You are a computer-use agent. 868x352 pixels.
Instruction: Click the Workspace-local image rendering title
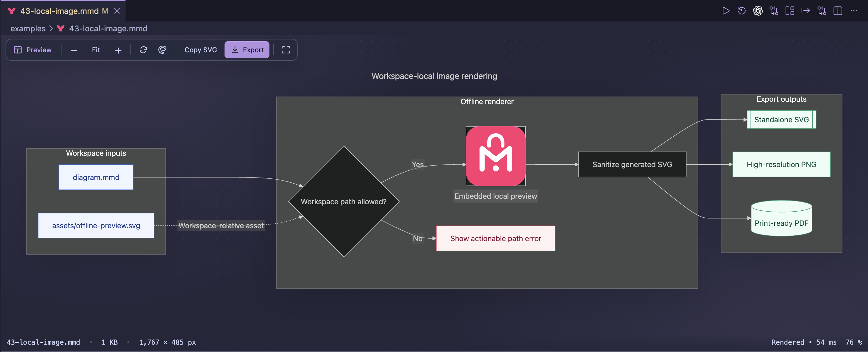(x=434, y=76)
